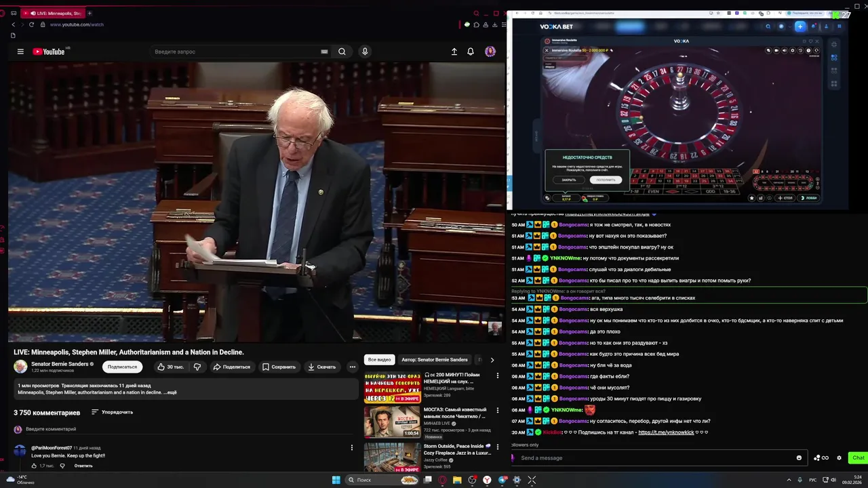Open the YouTube account avatar menu
Screen dimensions: 868x488
click(490, 52)
